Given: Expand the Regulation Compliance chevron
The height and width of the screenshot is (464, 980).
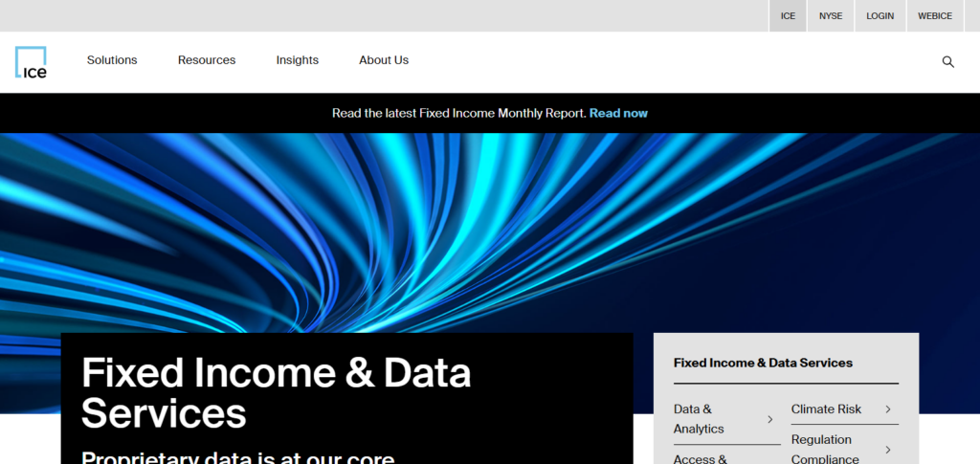Looking at the screenshot, I should point(887,449).
